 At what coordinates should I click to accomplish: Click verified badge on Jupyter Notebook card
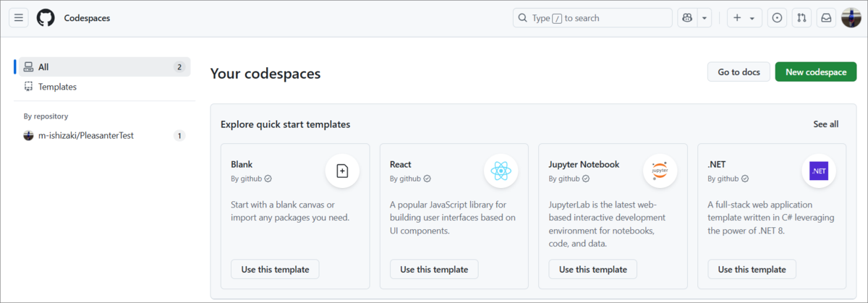[586, 179]
